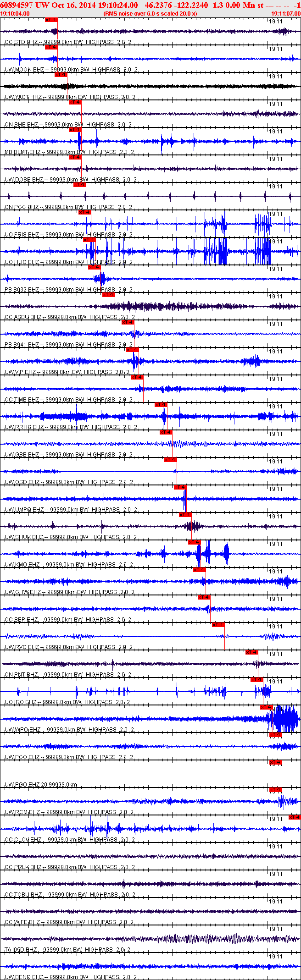This screenshot has width=301, height=980.
Task: Select the UW PGO EHZ 20 label
Action: (41, 785)
